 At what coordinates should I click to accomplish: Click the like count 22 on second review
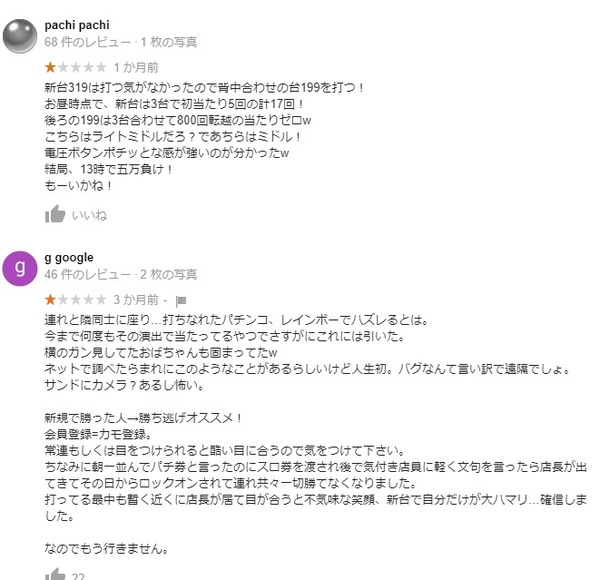(78, 576)
